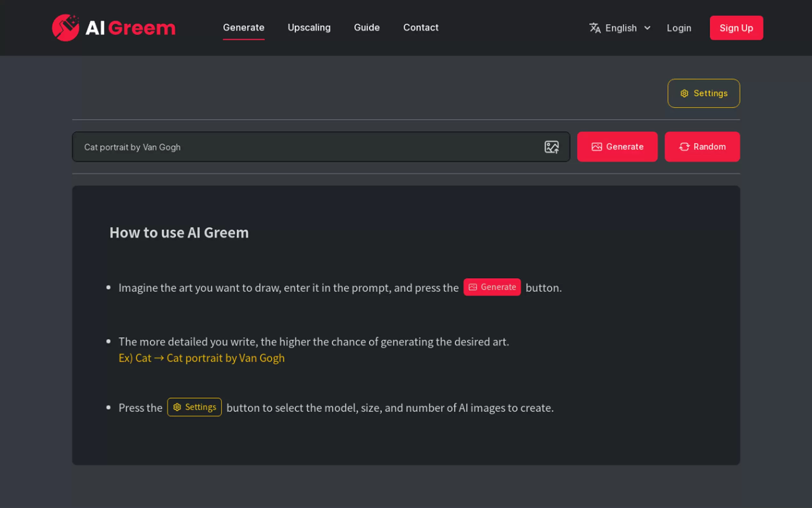Click the refresh arrows icon on Random button
This screenshot has height=508, width=812.
click(684, 147)
